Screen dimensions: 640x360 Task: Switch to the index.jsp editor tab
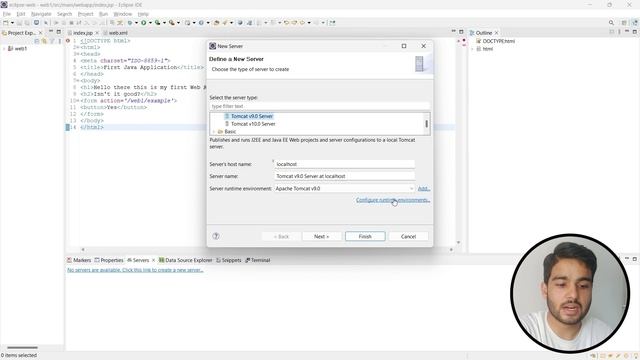(x=82, y=33)
